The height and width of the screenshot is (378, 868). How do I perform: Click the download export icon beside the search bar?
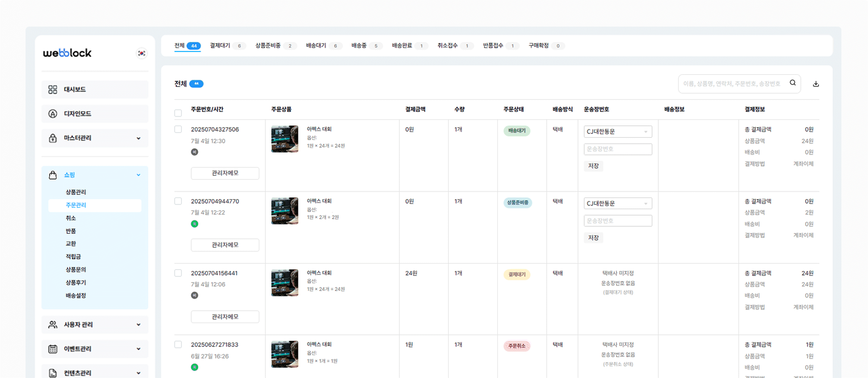816,84
